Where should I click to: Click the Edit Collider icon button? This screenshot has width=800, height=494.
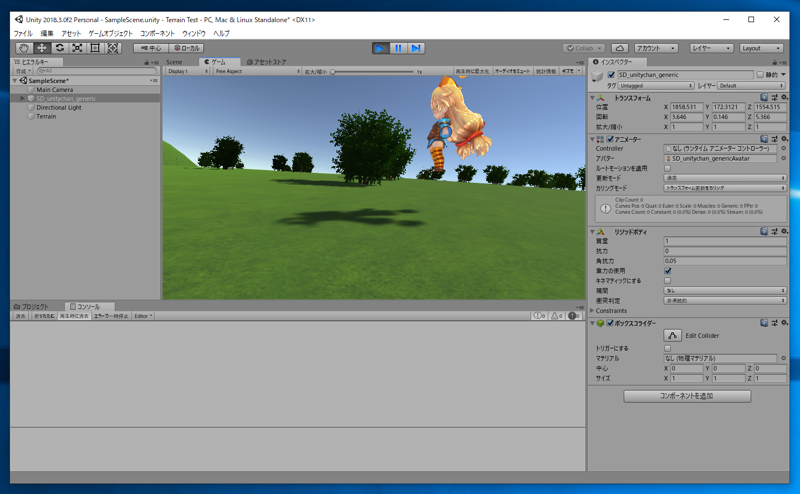pos(672,335)
